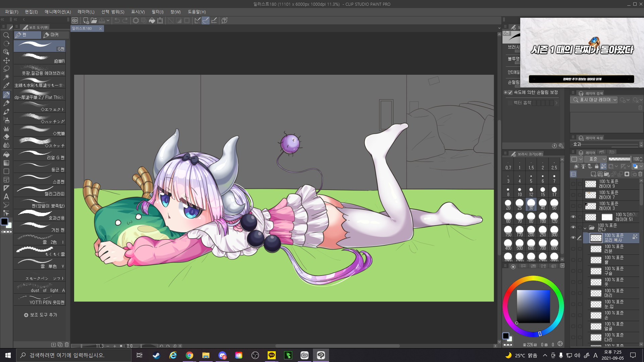This screenshot has width=644, height=362.
Task: Enable speed-based stabilization checkbox (속도에 의한 손떨림 보정)
Action: 510,93
